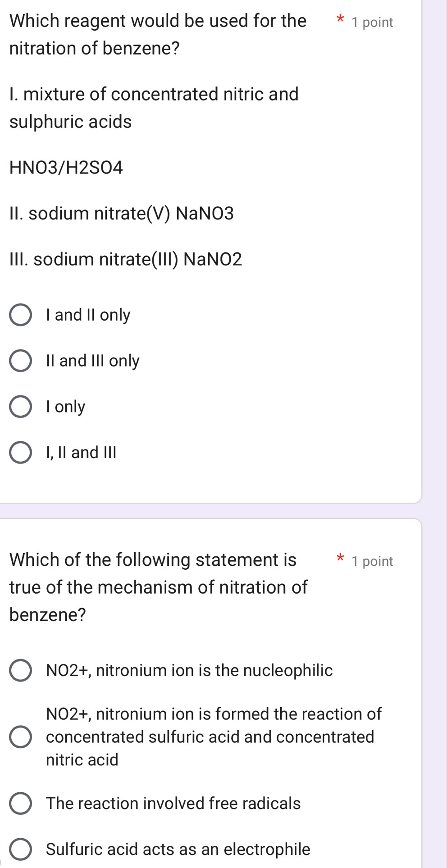This screenshot has width=447, height=868.
Task: Click the 'HNO3/H2SO4' formula text
Action: 66,168
